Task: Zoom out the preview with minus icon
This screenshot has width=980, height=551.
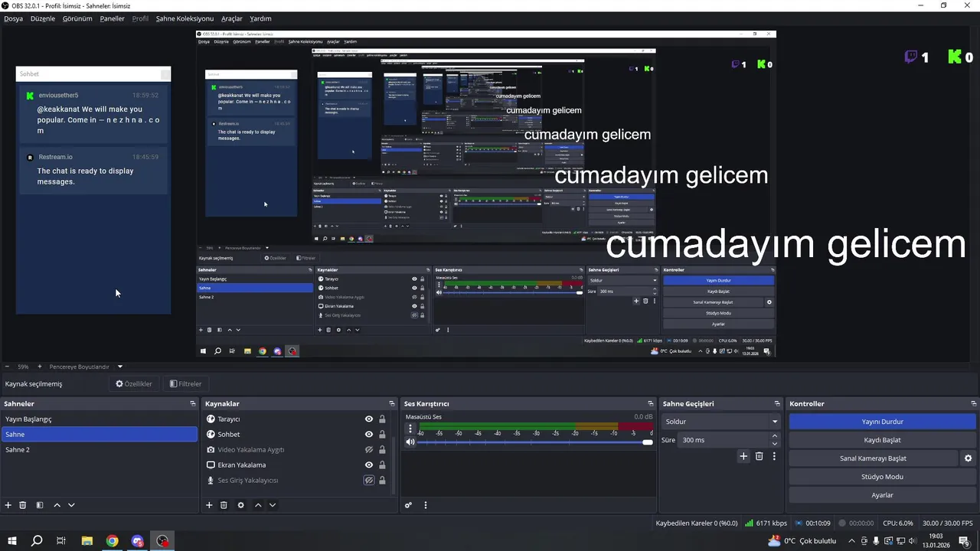Action: (x=7, y=367)
